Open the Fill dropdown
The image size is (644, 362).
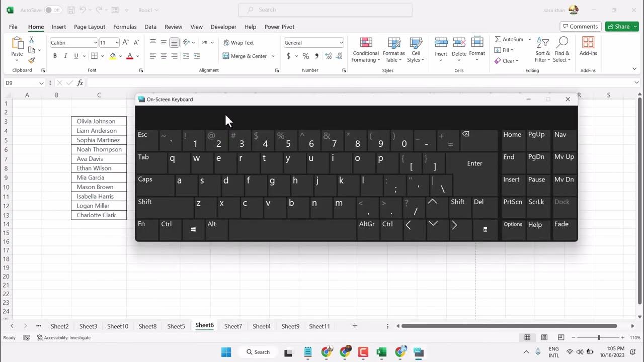point(504,50)
